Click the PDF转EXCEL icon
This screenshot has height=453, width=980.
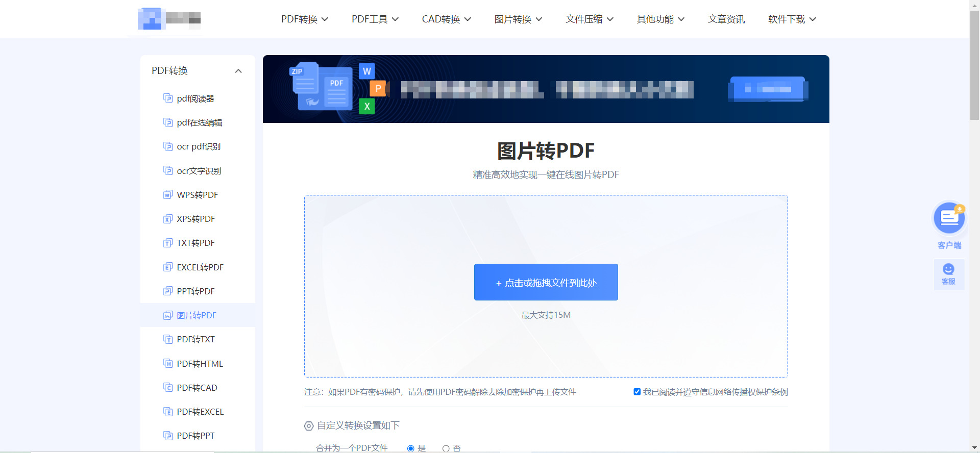[x=168, y=412]
